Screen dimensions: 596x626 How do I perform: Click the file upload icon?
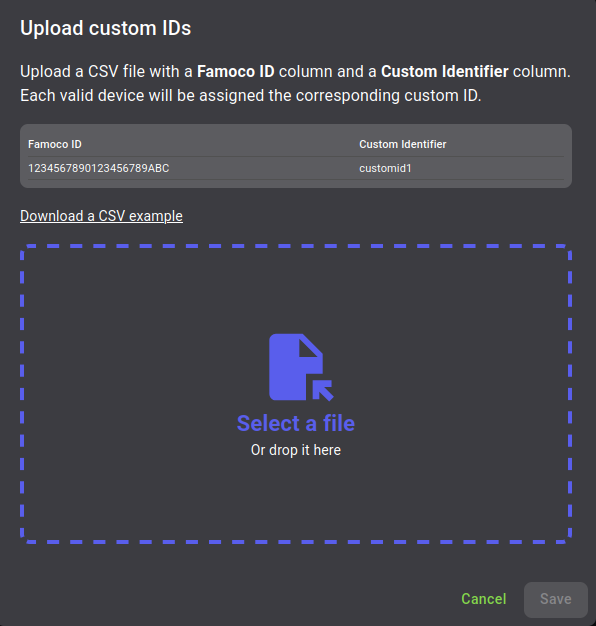point(301,367)
